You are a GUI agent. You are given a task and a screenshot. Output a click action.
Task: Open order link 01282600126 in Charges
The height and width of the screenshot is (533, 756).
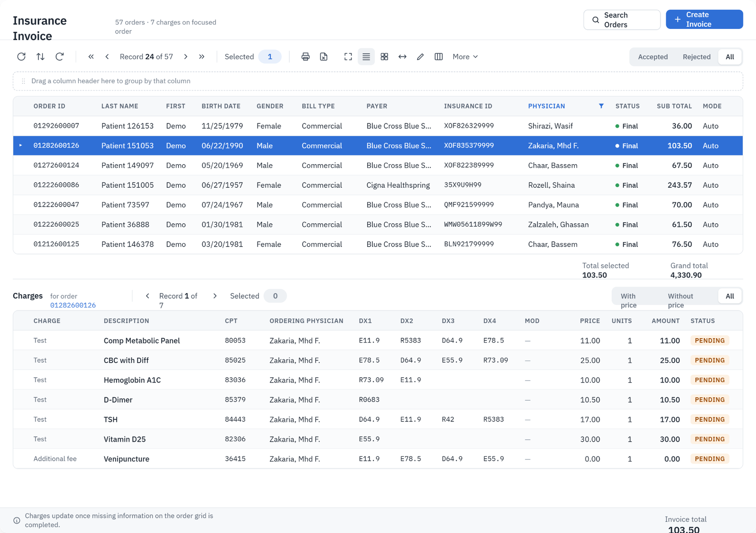(x=73, y=306)
